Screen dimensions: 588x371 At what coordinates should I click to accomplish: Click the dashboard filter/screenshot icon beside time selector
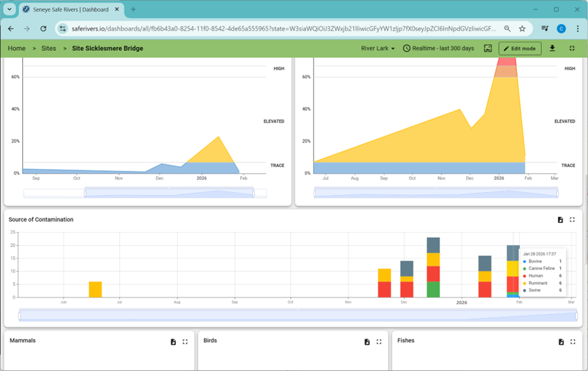[488, 48]
